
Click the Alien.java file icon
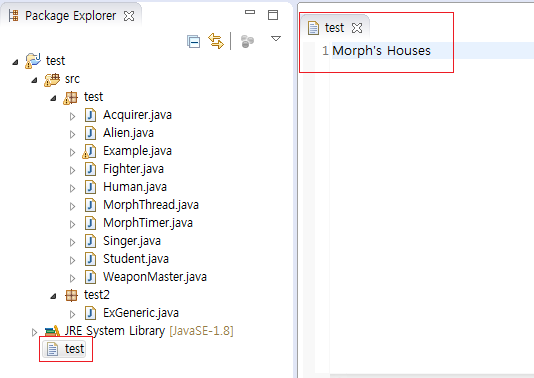(x=90, y=133)
